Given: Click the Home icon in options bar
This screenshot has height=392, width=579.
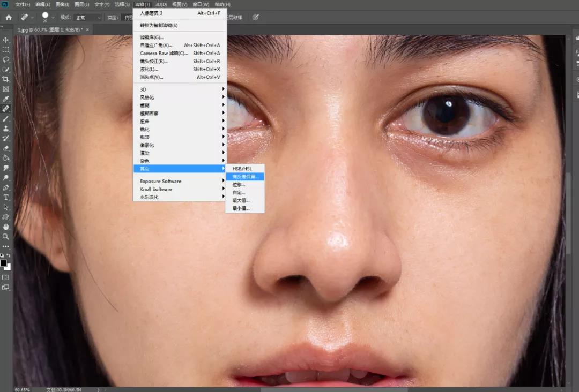Looking at the screenshot, I should tap(9, 17).
